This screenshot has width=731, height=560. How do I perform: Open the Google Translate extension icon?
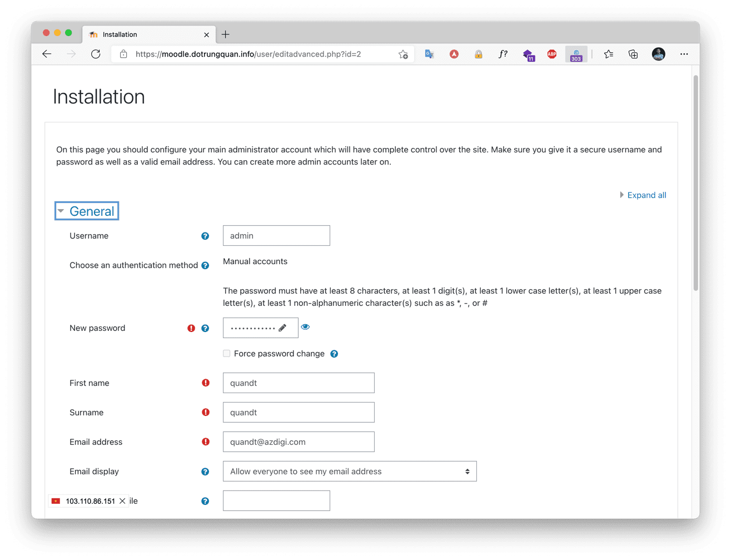coord(429,54)
